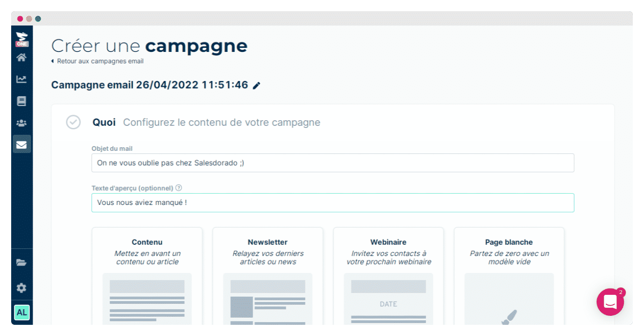
Task: Select the Newsletter template card
Action: pos(268,276)
